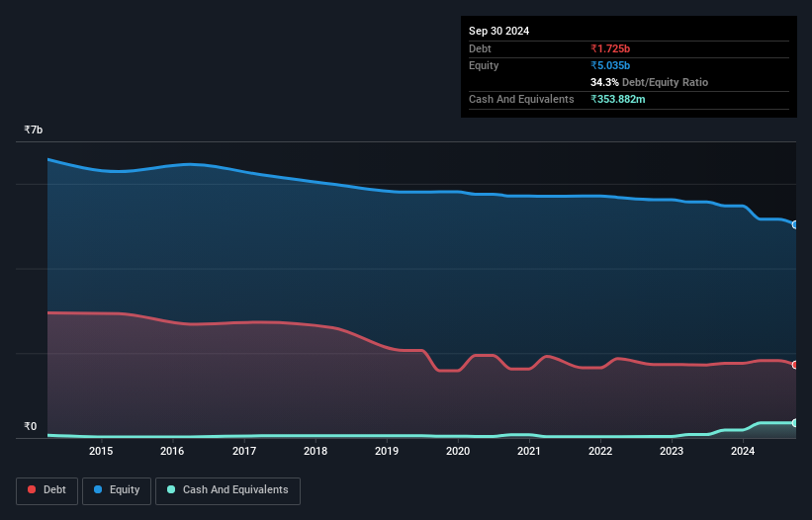
Task: Click the 34.3% Debt/Equity Ratio text
Action: pos(649,82)
